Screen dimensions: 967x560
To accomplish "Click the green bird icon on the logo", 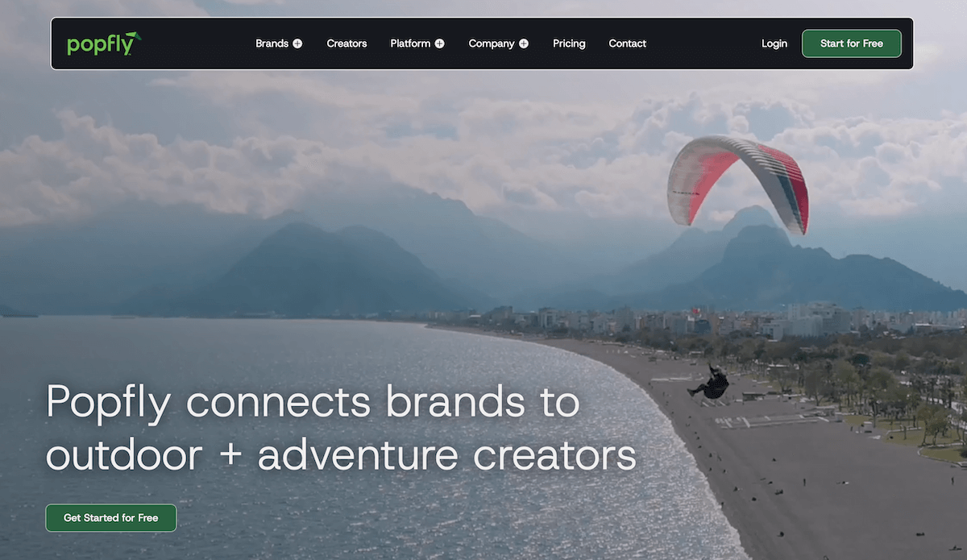I will 134,36.
